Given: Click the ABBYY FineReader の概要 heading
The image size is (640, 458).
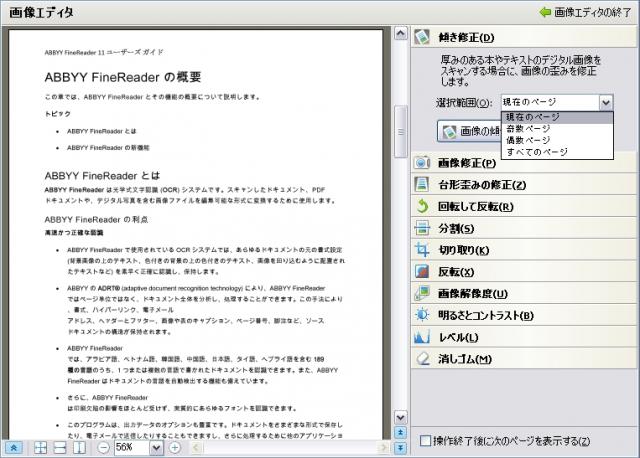Looking at the screenshot, I should coord(123,77).
